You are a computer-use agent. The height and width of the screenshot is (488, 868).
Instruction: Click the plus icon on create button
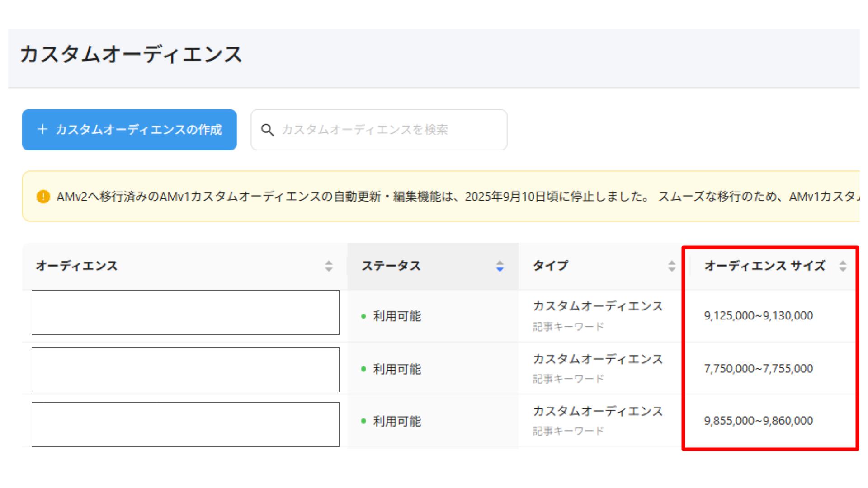pos(42,130)
